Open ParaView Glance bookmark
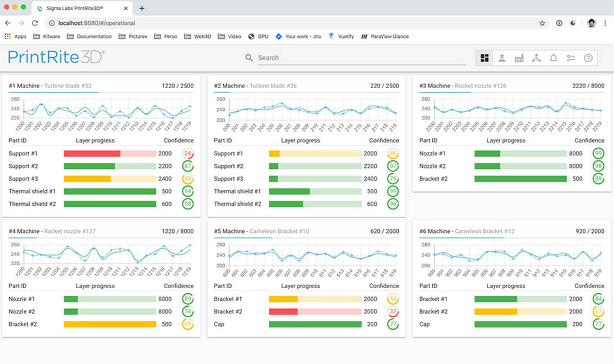 click(x=385, y=36)
